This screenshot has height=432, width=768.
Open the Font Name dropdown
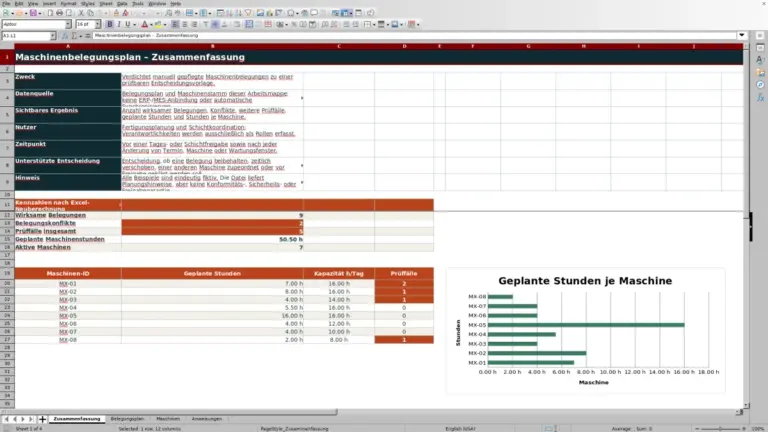68,24
